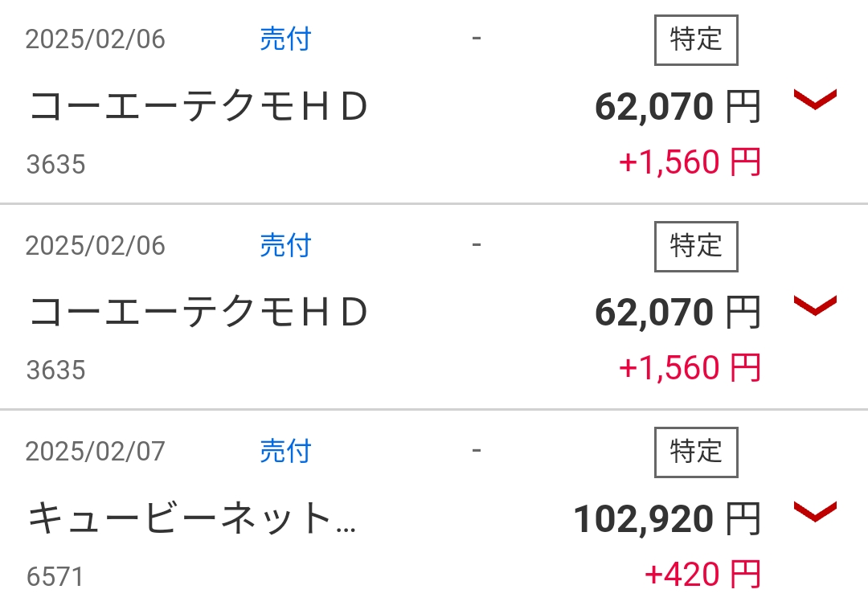Tap the 2025/02/07 trade date
The width and height of the screenshot is (868, 614).
coord(95,451)
